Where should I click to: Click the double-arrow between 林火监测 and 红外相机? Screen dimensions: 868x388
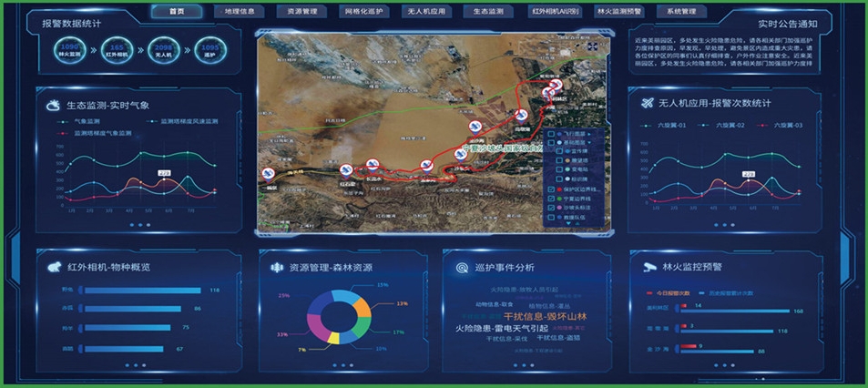click(x=94, y=50)
